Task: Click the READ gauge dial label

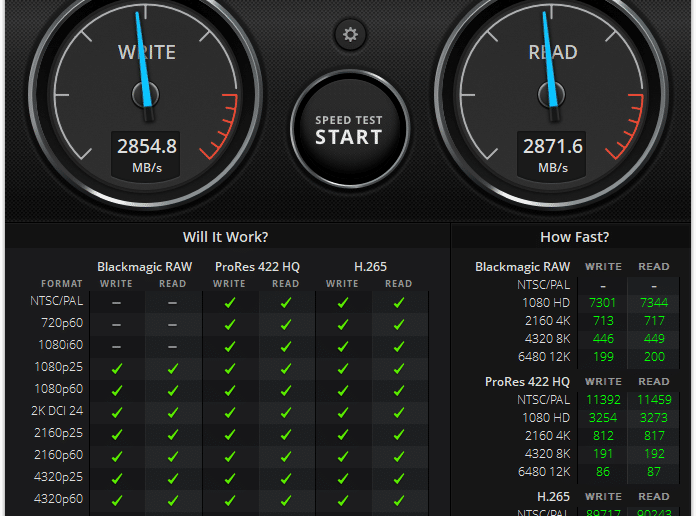Action: click(x=553, y=52)
